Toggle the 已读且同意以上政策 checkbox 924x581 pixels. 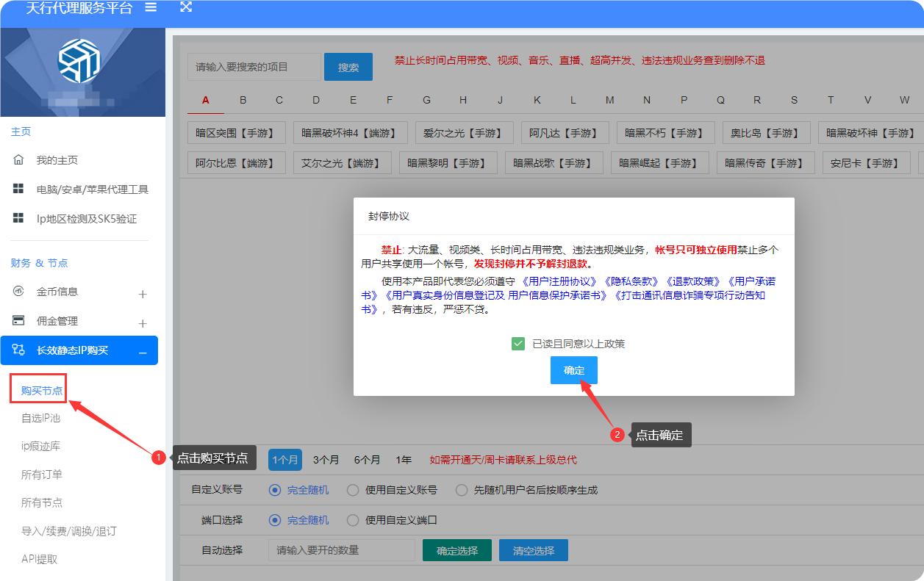(x=518, y=344)
